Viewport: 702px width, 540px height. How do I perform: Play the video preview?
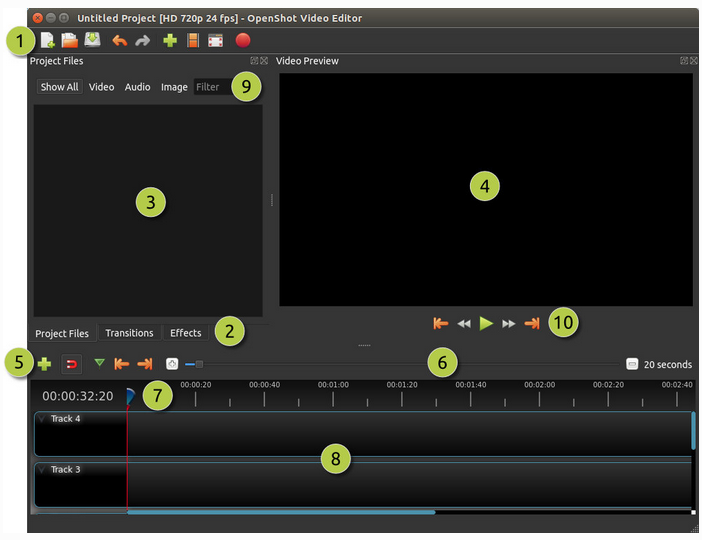[x=486, y=323]
